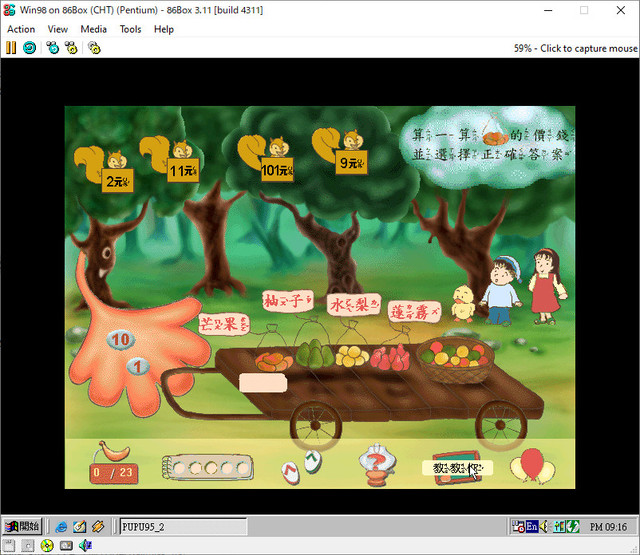Image resolution: width=640 pixels, height=555 pixels.
Task: Choose the squirrel holding 2元 sign
Action: point(104,169)
